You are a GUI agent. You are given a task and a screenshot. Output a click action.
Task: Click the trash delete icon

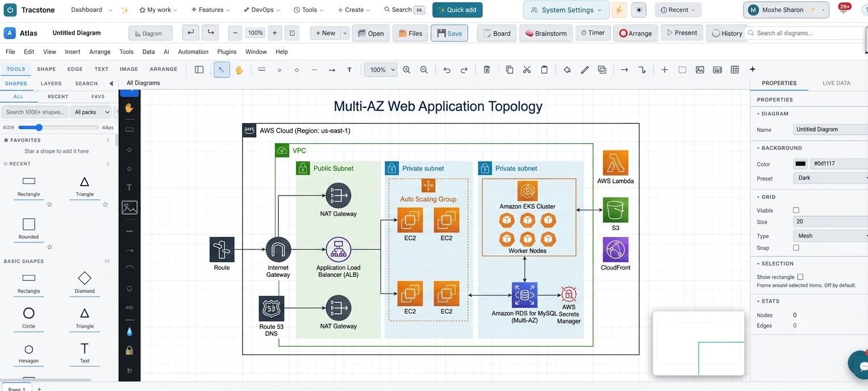487,69
